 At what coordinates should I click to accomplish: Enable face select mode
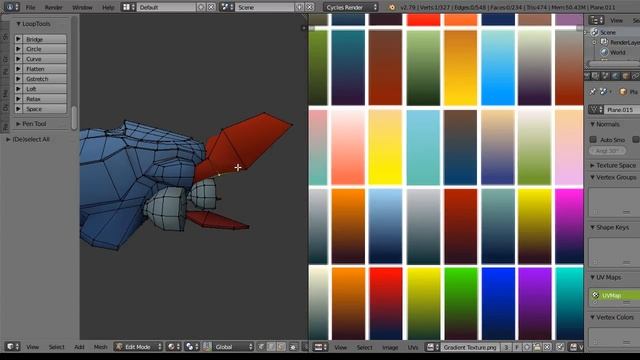pyautogui.click(x=281, y=347)
